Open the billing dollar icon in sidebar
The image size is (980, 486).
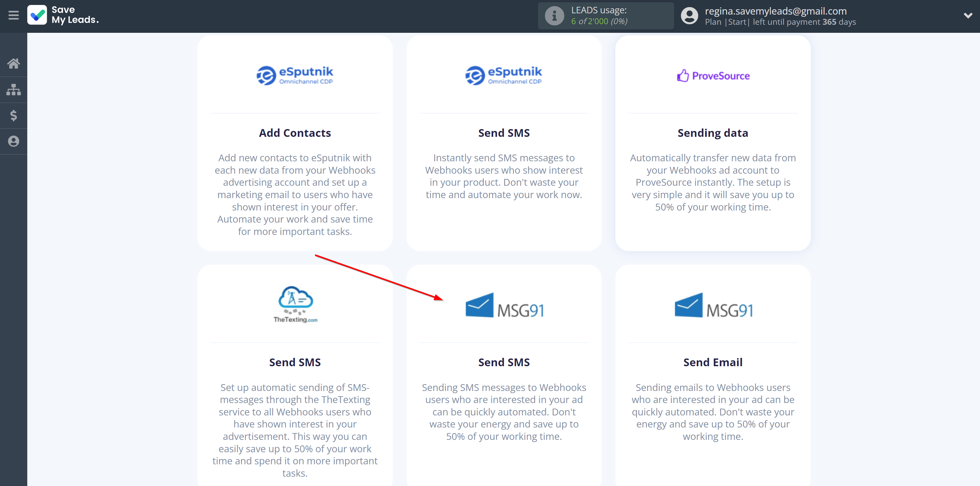coord(13,115)
